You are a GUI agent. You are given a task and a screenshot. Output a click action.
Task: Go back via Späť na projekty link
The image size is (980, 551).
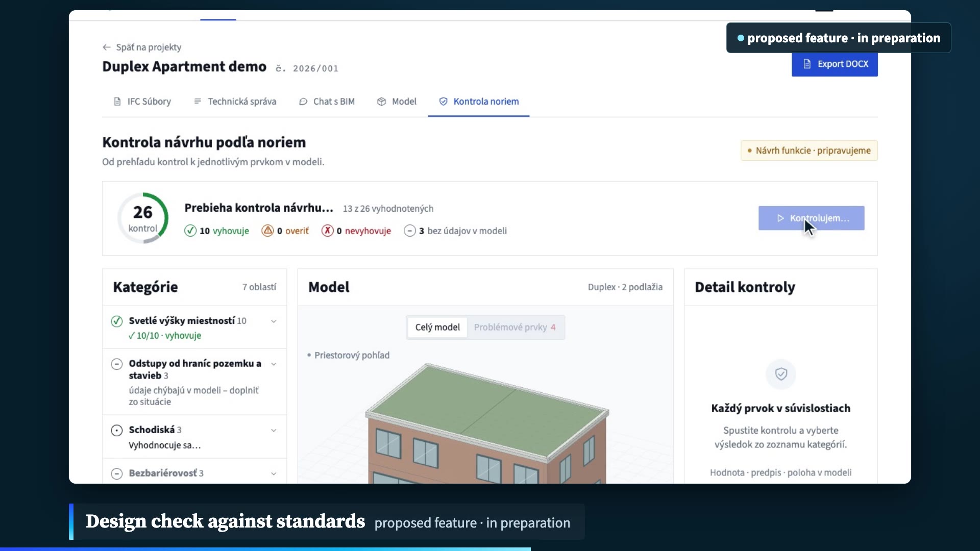142,47
